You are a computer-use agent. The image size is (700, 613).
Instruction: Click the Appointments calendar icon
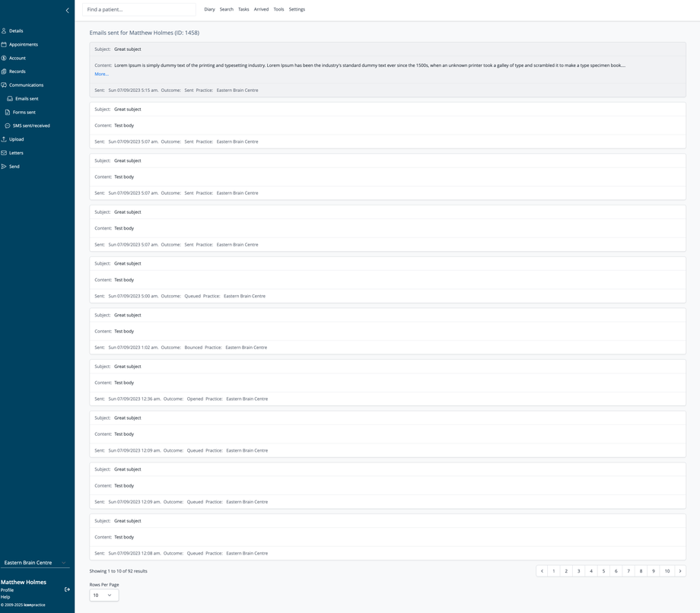tap(4, 45)
